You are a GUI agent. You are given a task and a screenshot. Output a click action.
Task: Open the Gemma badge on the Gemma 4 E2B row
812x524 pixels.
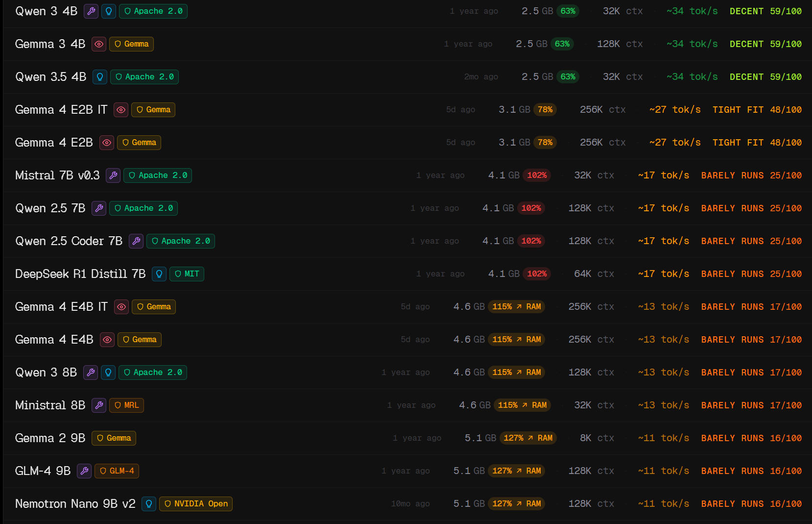click(x=139, y=143)
